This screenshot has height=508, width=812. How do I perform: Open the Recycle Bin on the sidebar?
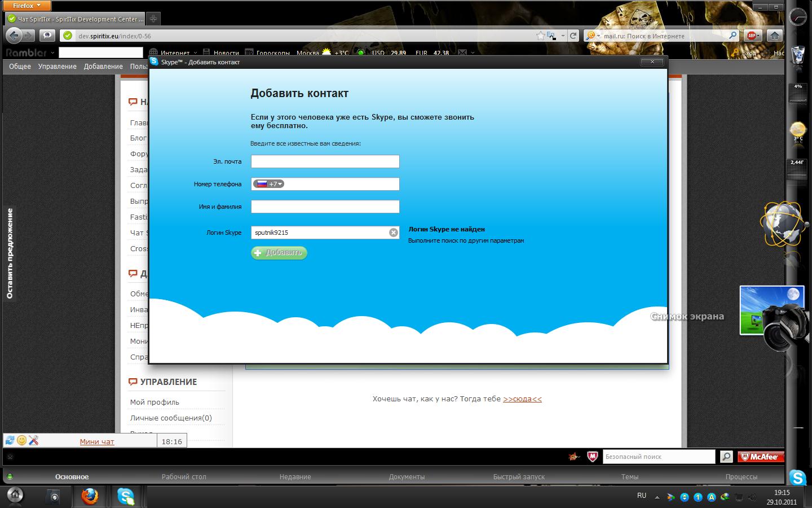click(798, 54)
